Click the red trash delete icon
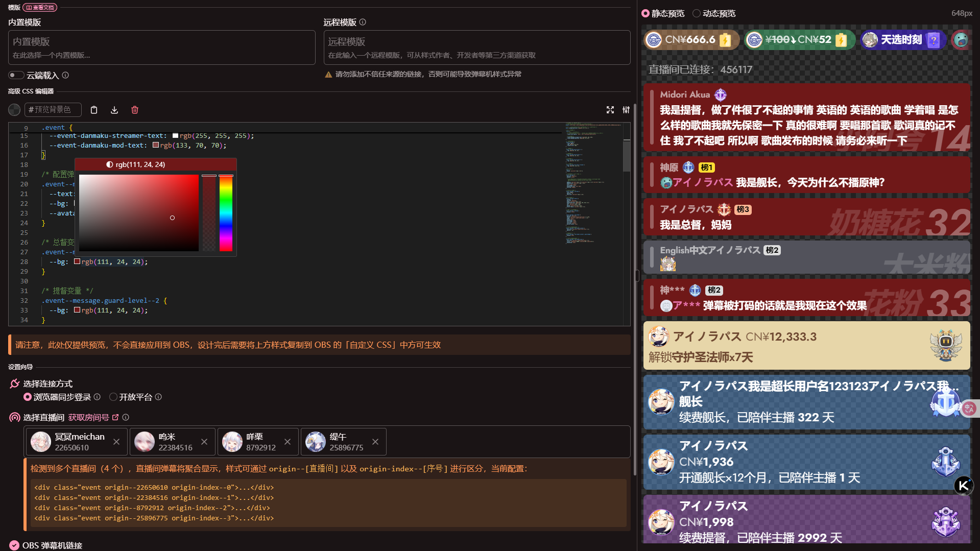 (135, 110)
